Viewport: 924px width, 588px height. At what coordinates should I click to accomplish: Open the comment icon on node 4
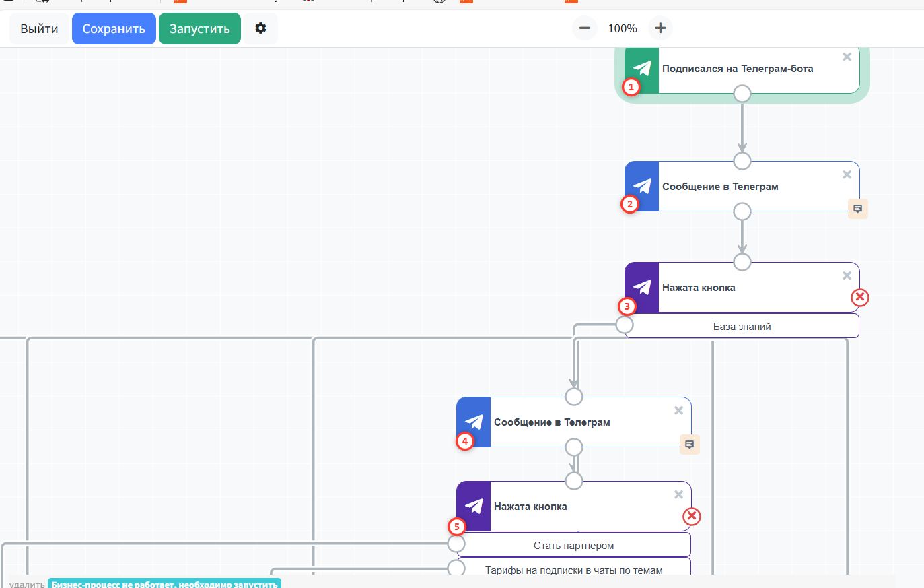tap(689, 445)
